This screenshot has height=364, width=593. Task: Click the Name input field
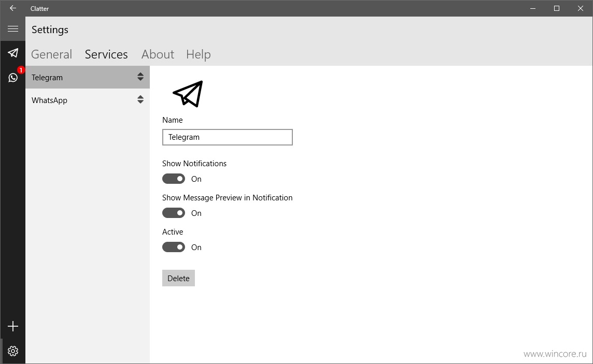tap(227, 137)
